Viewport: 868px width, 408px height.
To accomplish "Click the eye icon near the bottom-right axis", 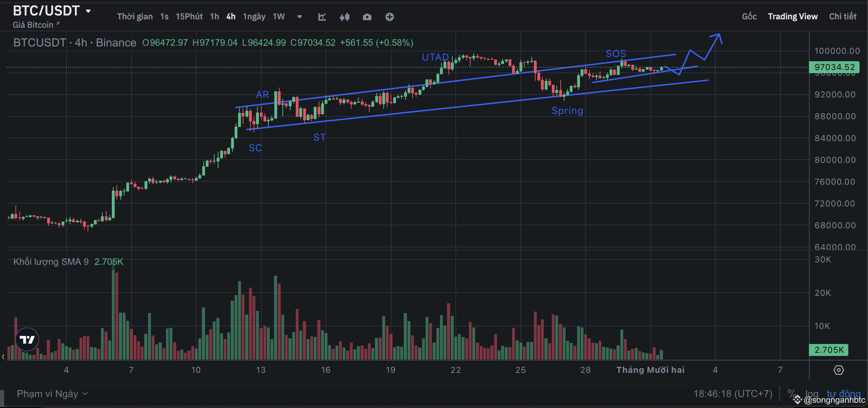I will (x=839, y=370).
